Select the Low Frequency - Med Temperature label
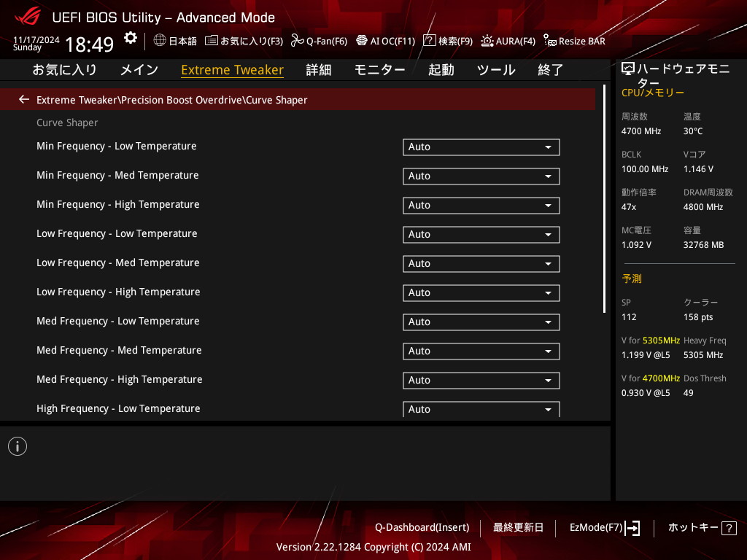Screen dimensions: 747x560 [x=117, y=262]
